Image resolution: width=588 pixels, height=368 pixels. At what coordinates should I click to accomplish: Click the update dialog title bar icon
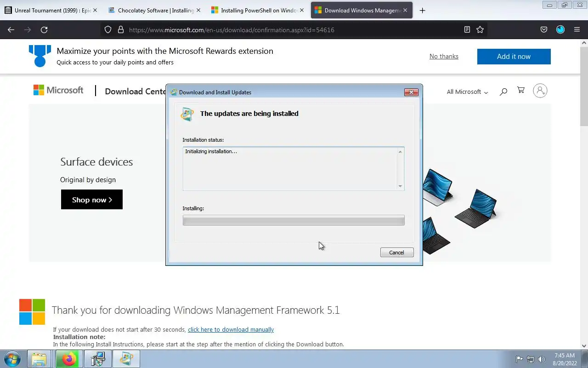coord(173,92)
